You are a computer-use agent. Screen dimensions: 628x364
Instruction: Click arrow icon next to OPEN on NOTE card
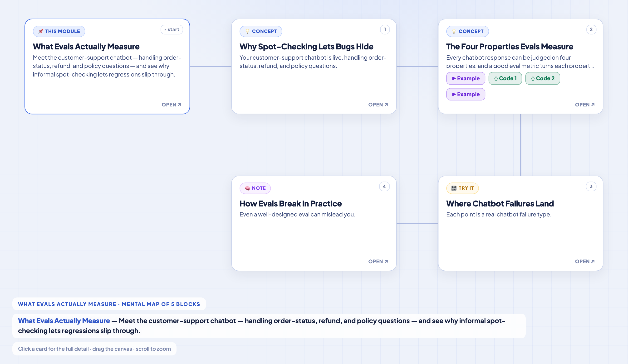386,261
